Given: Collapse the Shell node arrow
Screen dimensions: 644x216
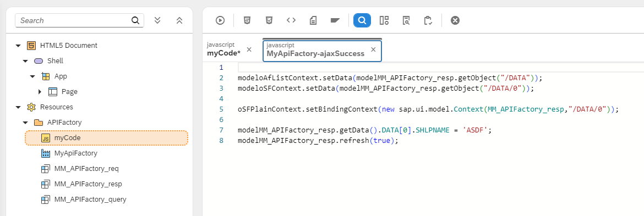Looking at the screenshot, I should tap(25, 61).
